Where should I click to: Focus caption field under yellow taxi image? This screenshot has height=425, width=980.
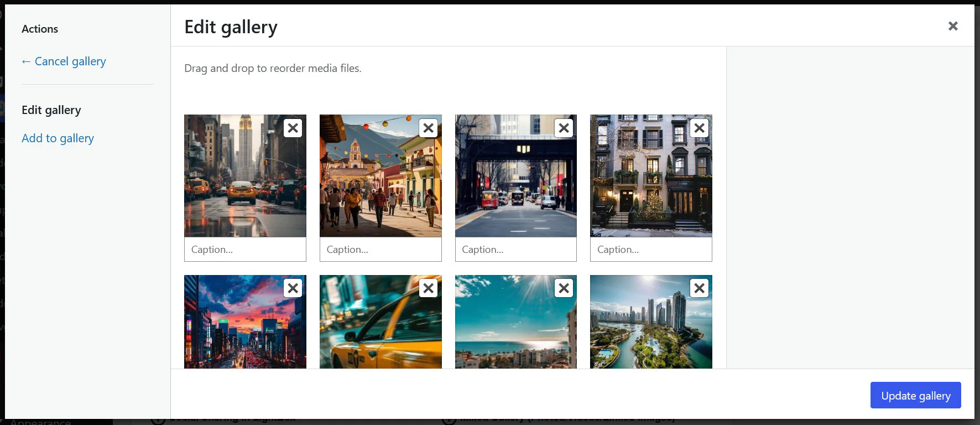point(245,250)
